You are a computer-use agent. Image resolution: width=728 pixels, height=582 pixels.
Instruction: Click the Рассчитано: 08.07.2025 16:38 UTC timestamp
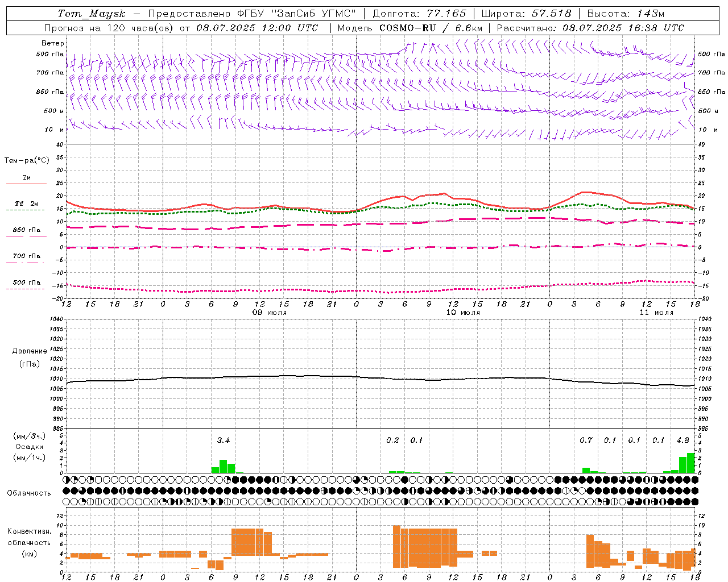coord(590,28)
